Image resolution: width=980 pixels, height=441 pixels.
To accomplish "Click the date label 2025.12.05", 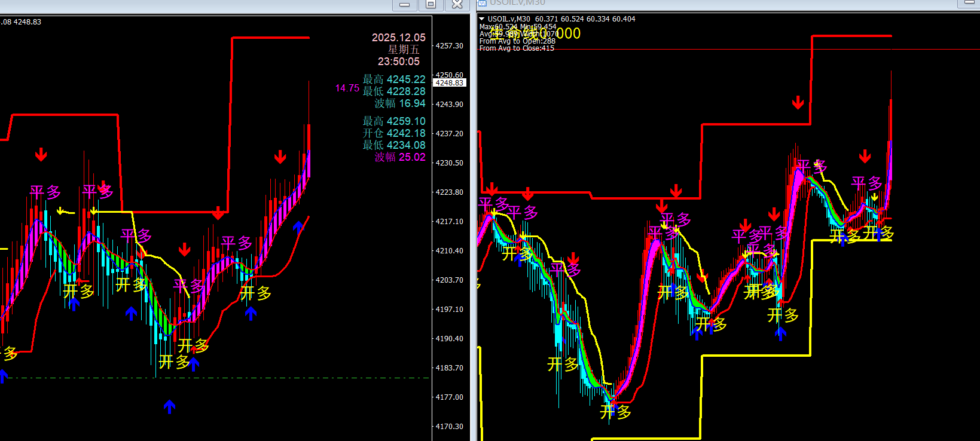I will point(399,38).
